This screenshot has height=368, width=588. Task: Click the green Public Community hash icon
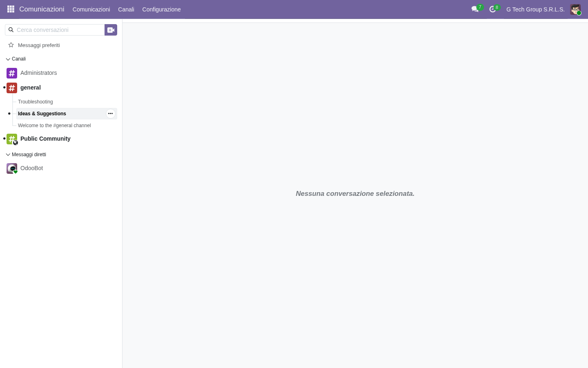pos(12,139)
